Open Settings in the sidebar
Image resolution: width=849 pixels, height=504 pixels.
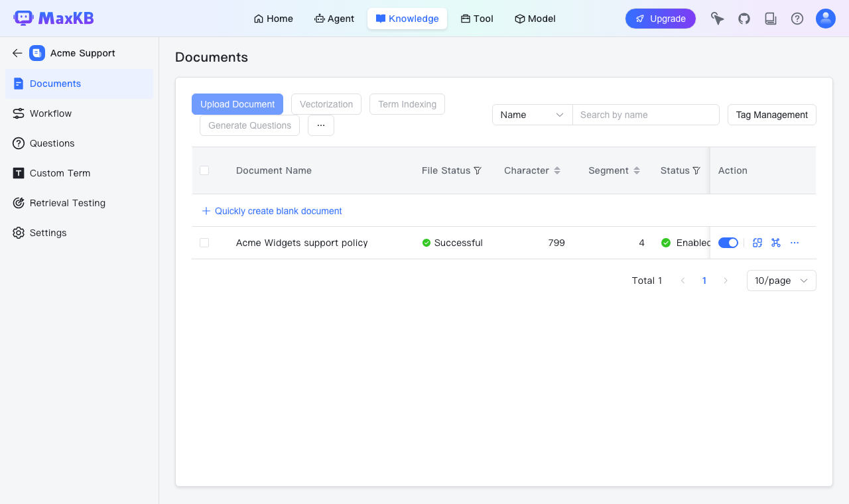[79, 233]
